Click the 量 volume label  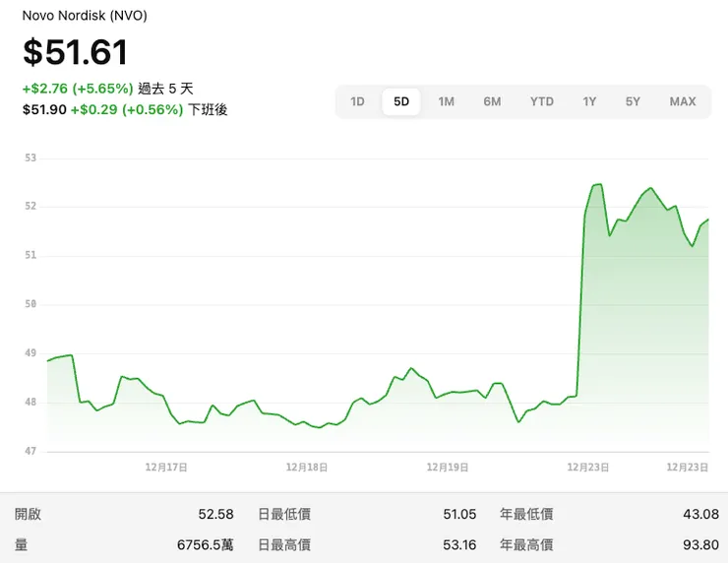[21, 544]
